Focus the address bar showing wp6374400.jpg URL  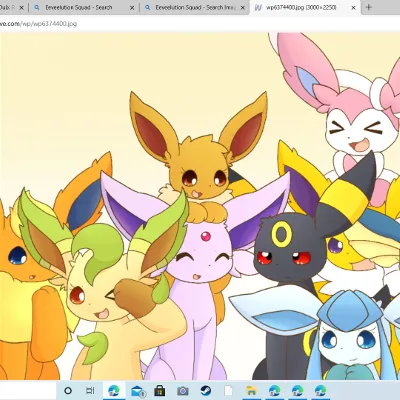[x=200, y=24]
